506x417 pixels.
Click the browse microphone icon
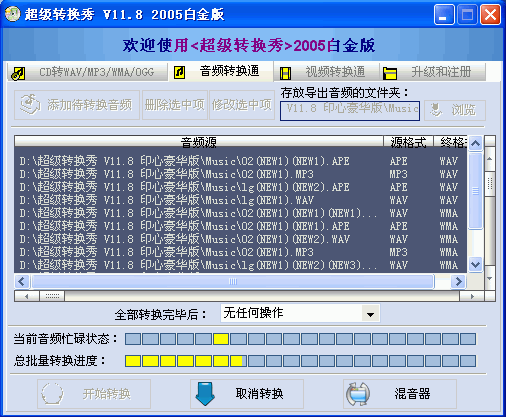point(435,110)
